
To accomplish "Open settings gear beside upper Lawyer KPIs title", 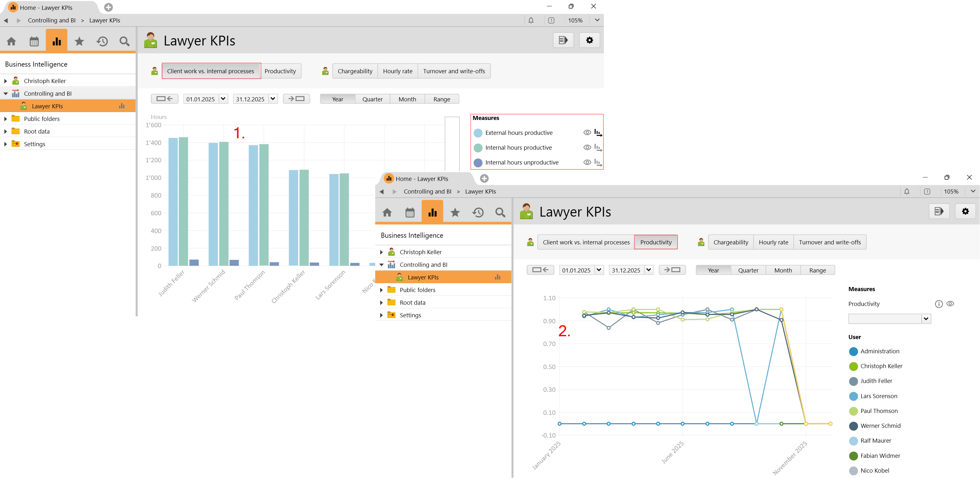I will (x=589, y=40).
